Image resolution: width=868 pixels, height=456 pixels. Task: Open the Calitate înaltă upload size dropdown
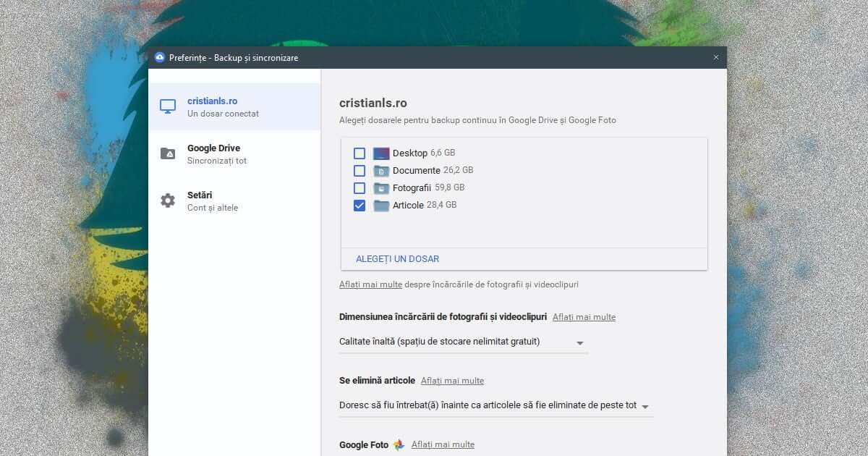click(x=463, y=342)
